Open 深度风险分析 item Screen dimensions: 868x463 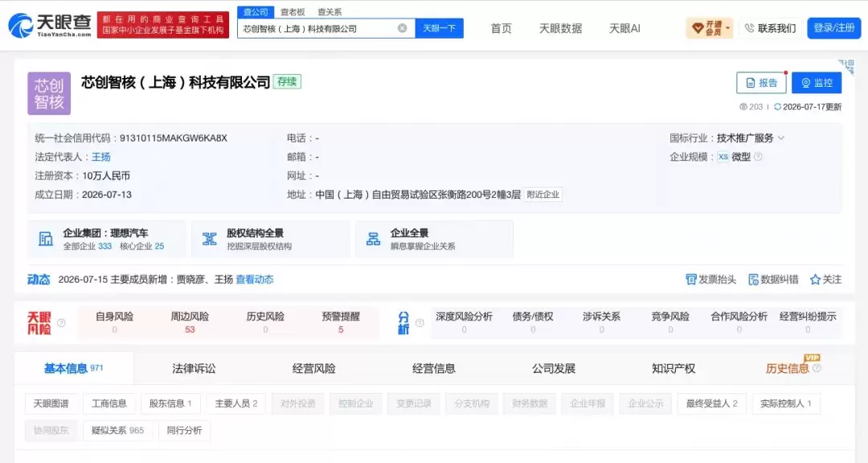pos(464,322)
